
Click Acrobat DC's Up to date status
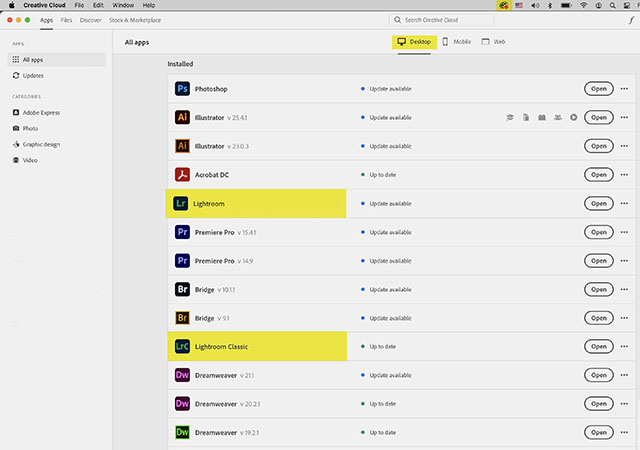[378, 174]
